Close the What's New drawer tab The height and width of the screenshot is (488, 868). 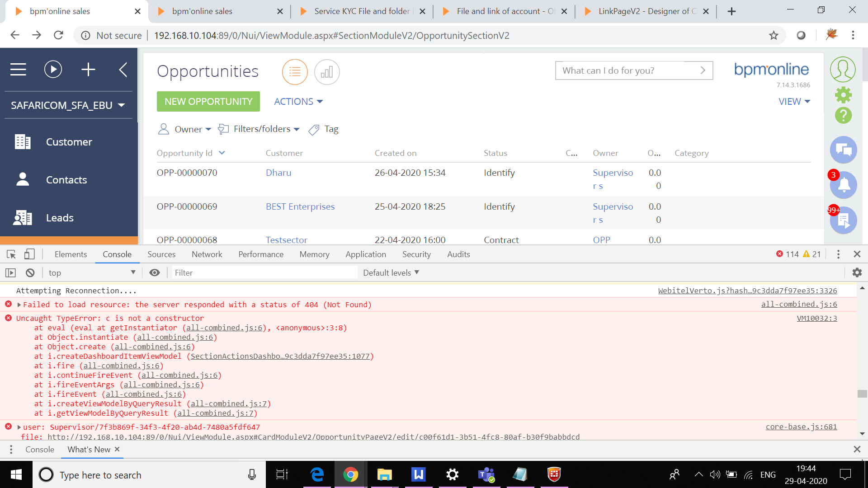pyautogui.click(x=117, y=449)
